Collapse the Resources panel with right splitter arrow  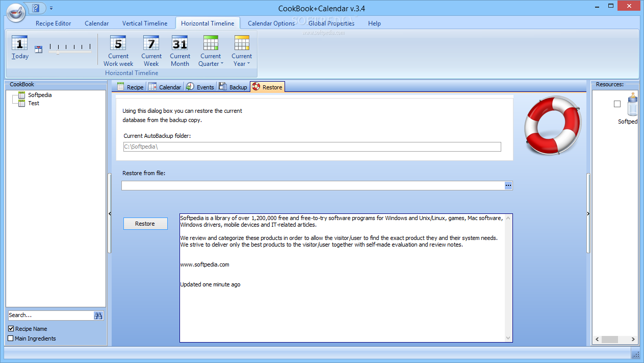click(588, 213)
